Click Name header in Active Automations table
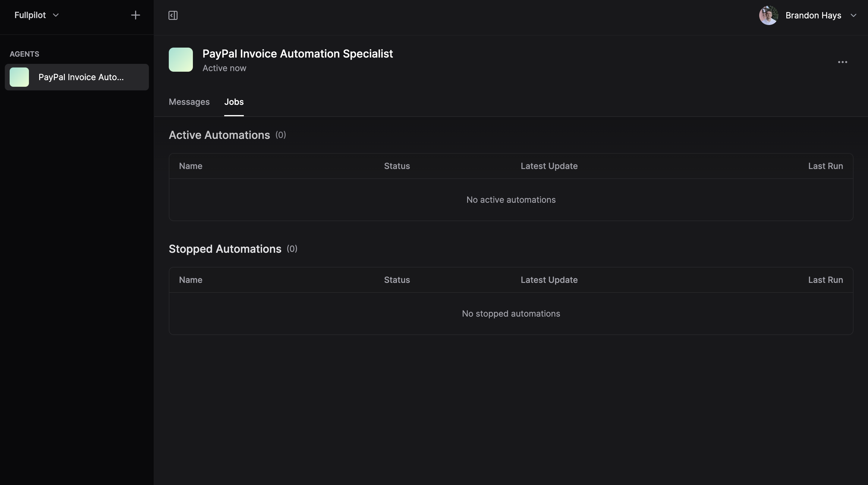The height and width of the screenshot is (485, 868). [x=190, y=166]
